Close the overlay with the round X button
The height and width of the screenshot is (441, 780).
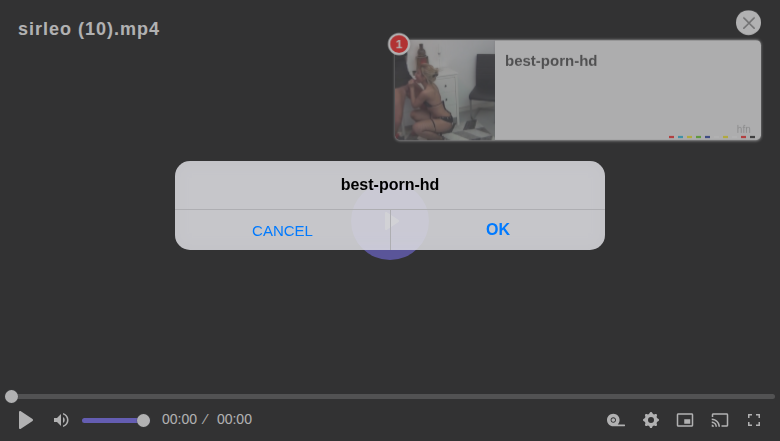[748, 23]
